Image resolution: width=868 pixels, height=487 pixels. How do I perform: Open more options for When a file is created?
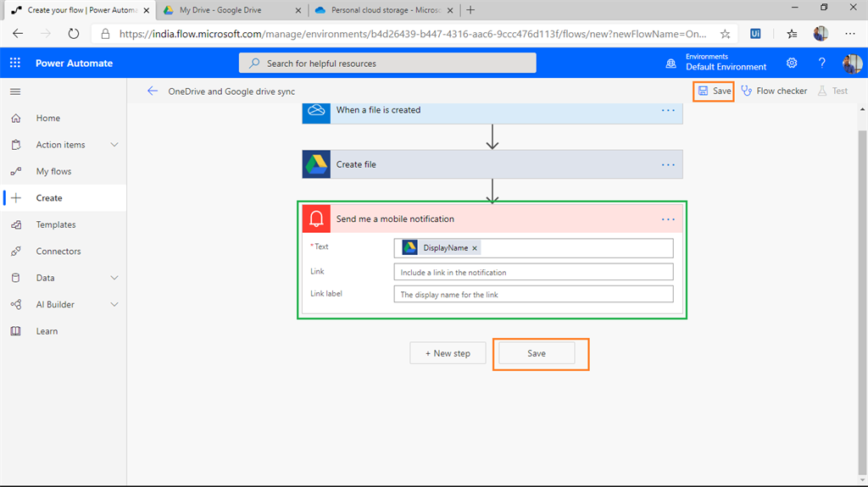pos(668,110)
